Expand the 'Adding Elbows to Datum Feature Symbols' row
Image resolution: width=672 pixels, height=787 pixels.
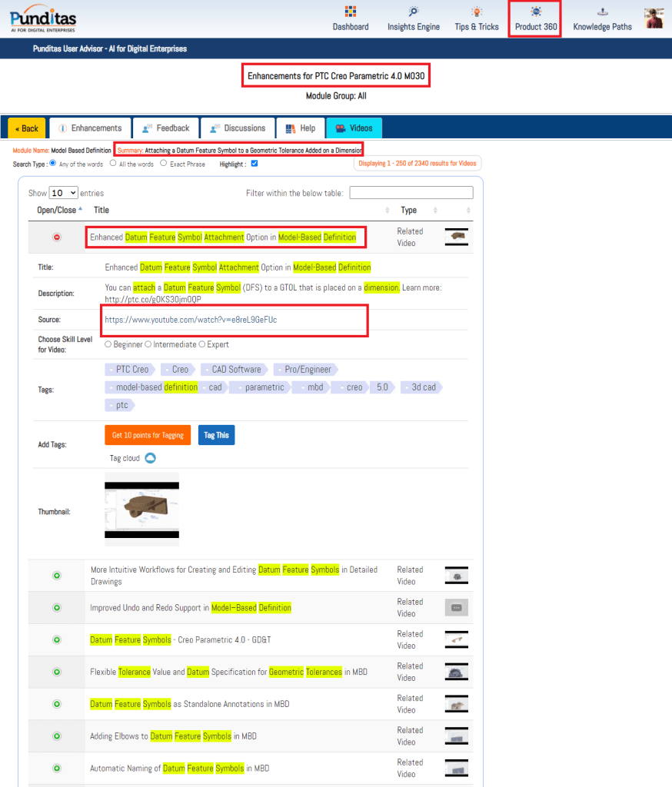[x=57, y=736]
